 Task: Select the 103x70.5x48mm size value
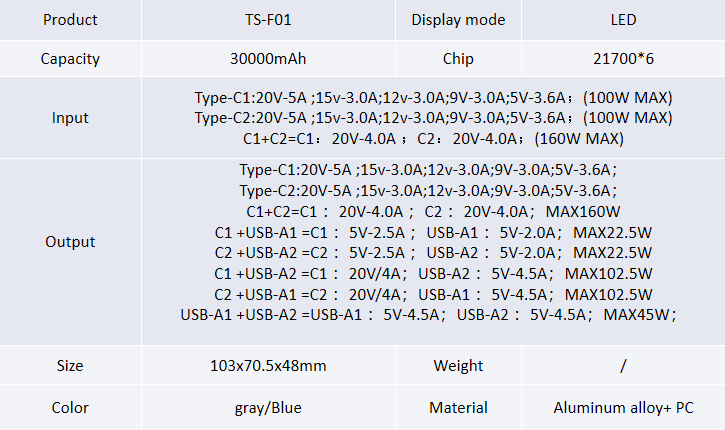tap(268, 366)
